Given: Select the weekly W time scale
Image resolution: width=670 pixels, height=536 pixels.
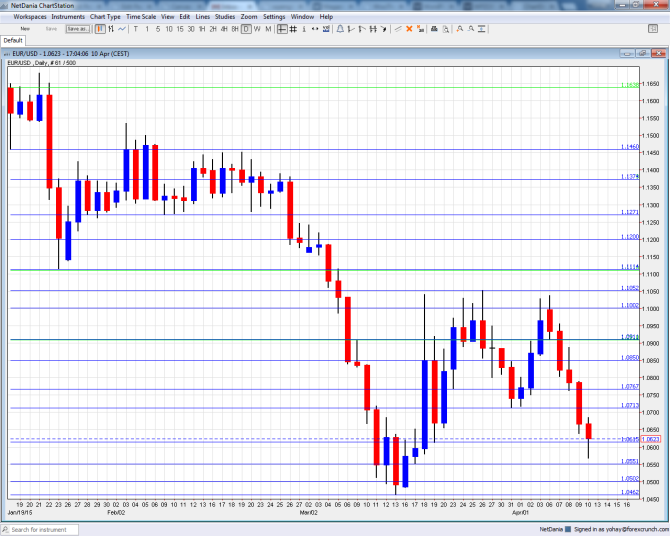Looking at the screenshot, I should click(x=257, y=29).
